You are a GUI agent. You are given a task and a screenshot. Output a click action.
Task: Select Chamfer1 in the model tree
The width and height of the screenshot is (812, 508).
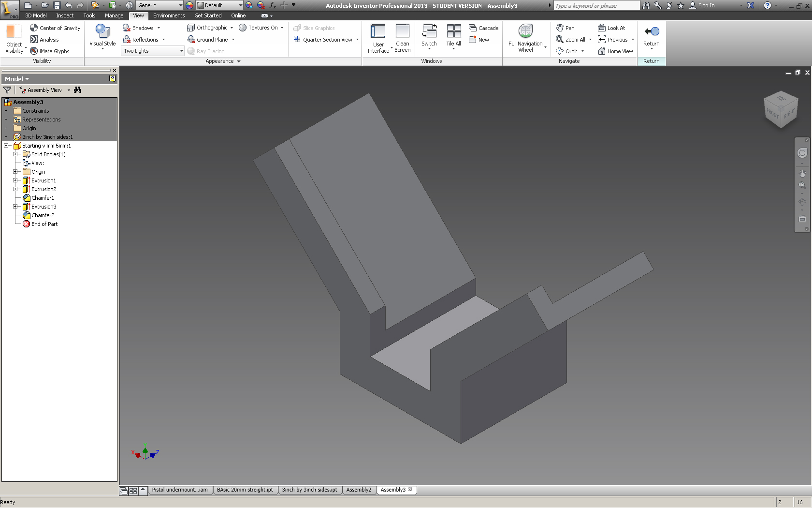43,198
